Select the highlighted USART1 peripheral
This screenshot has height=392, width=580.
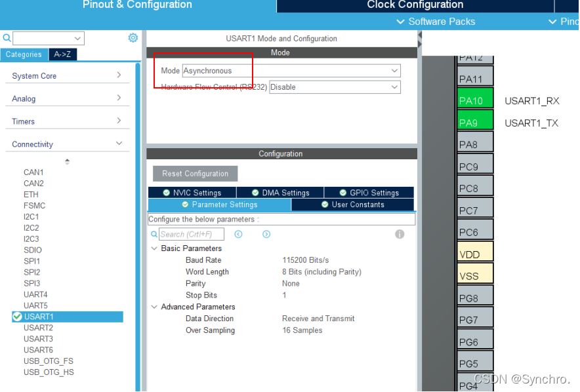pyautogui.click(x=68, y=317)
